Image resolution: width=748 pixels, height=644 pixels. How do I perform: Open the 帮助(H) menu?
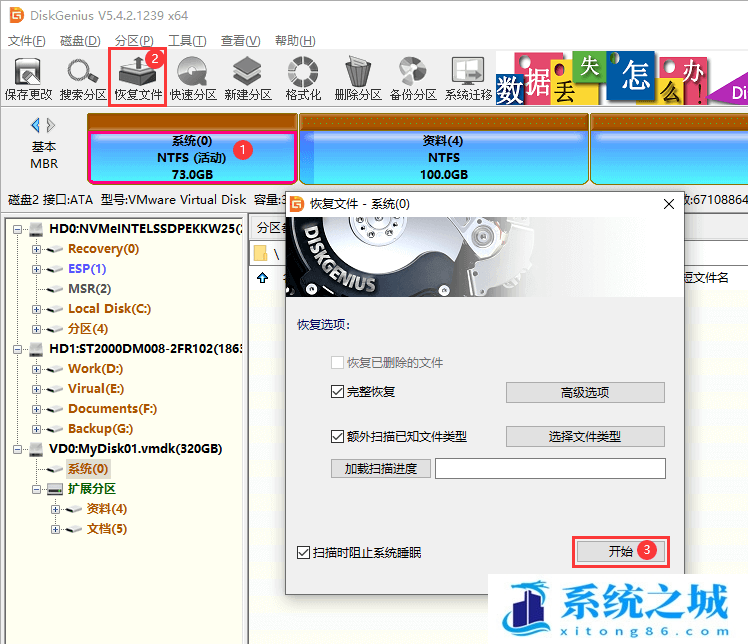295,41
